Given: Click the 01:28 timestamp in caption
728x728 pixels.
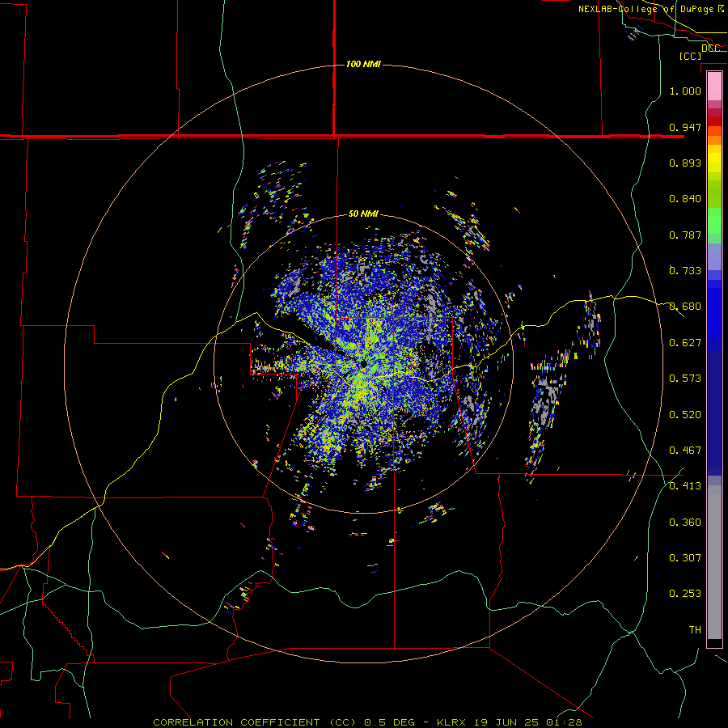Looking at the screenshot, I should click(x=564, y=722).
